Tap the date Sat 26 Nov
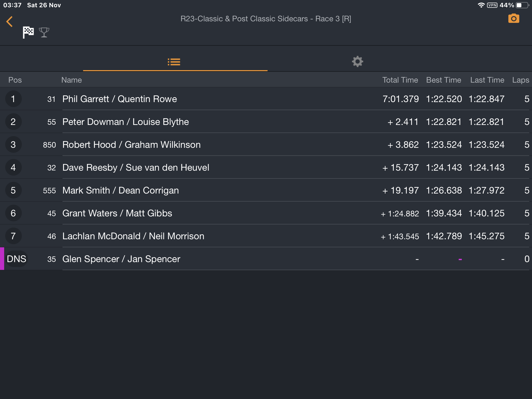 pyautogui.click(x=44, y=5)
